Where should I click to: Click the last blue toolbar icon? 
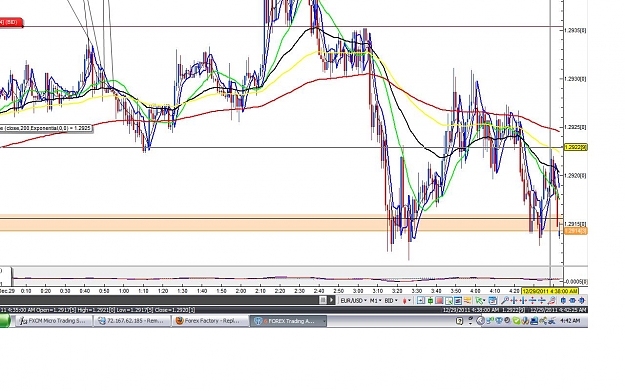(x=581, y=301)
